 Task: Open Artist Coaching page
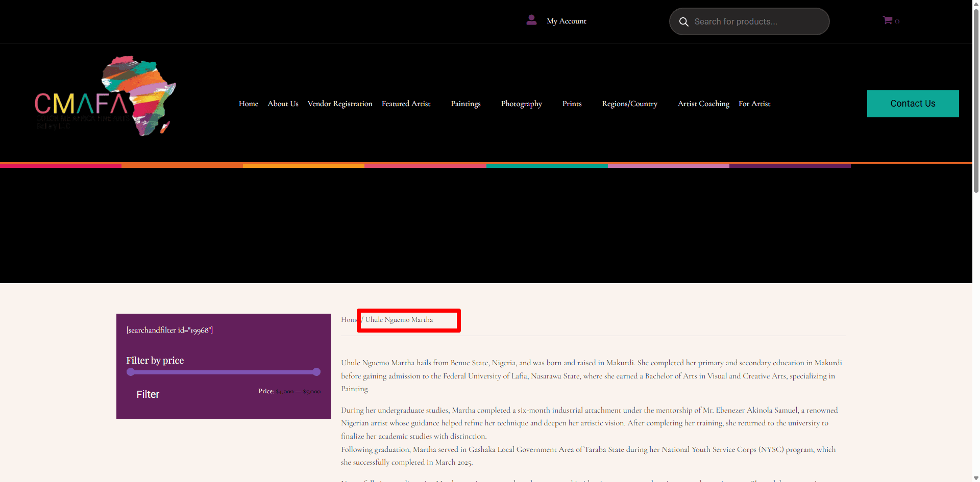pyautogui.click(x=703, y=104)
